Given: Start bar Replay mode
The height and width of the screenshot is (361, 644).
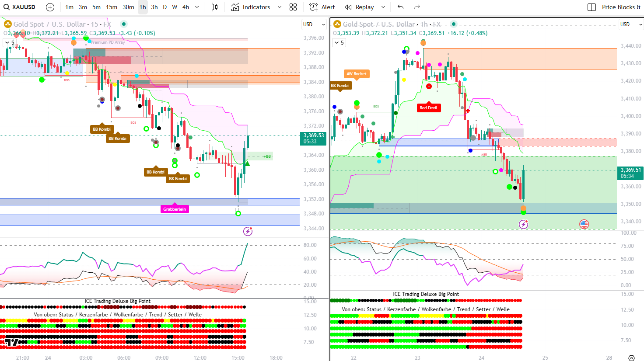Looking at the screenshot, I should click(359, 7).
